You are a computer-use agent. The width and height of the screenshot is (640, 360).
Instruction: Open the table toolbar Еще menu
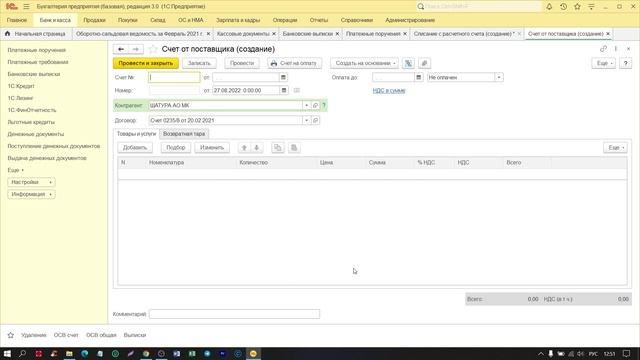pyautogui.click(x=615, y=147)
